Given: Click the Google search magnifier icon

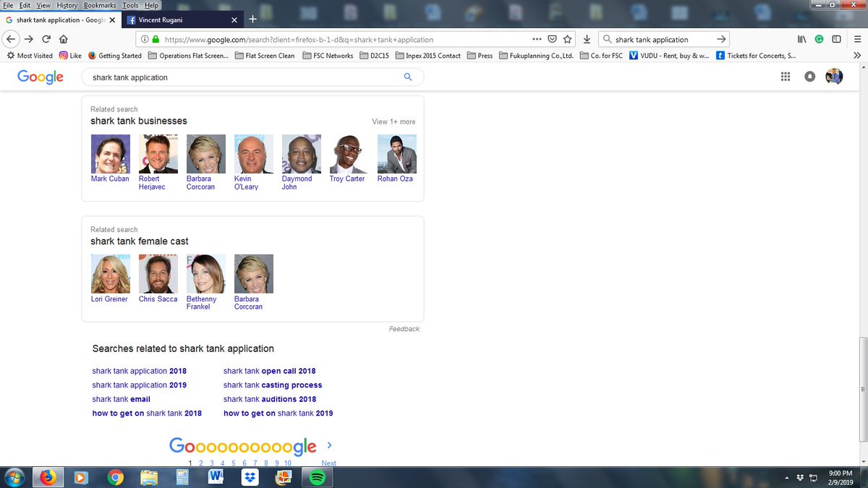Looking at the screenshot, I should coord(408,77).
